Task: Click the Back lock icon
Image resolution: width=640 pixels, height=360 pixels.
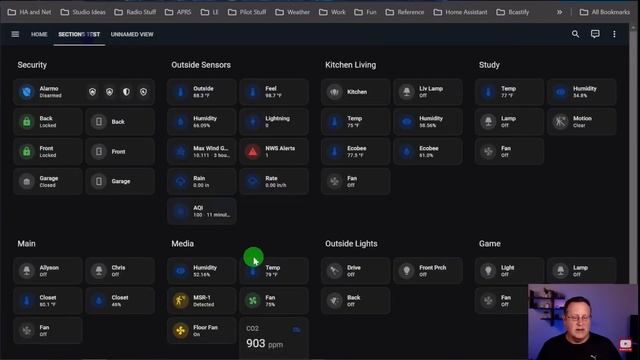Action: point(27,122)
